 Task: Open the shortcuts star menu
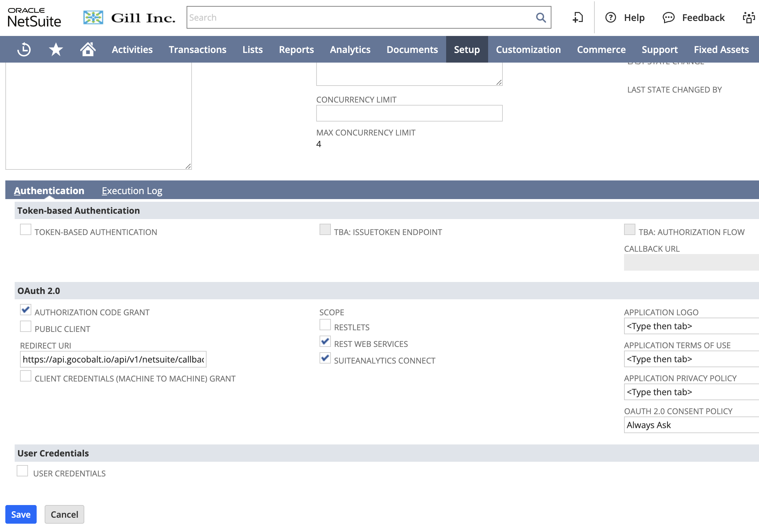(x=55, y=49)
